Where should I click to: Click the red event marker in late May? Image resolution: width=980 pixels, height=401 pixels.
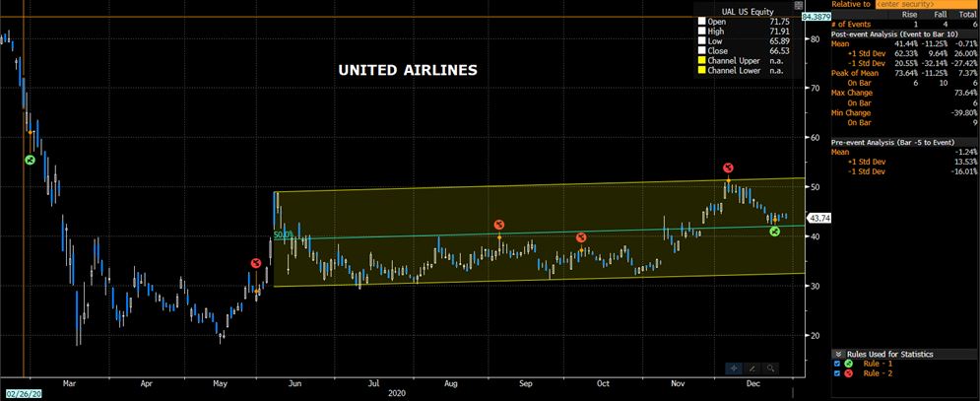[255, 263]
